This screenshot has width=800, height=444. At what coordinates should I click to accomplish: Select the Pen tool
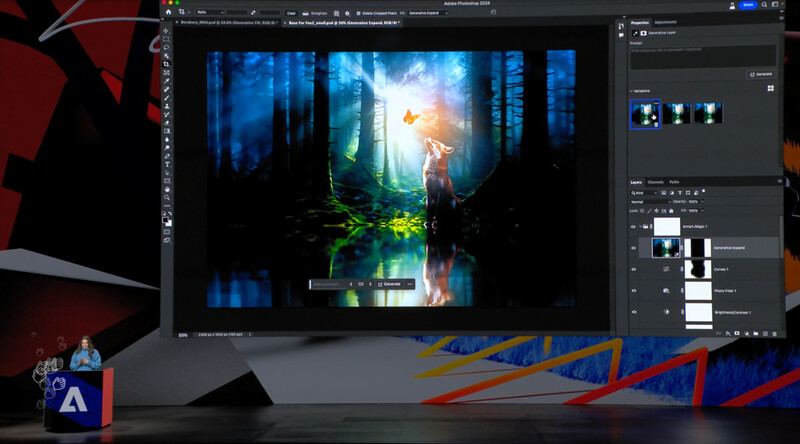166,156
